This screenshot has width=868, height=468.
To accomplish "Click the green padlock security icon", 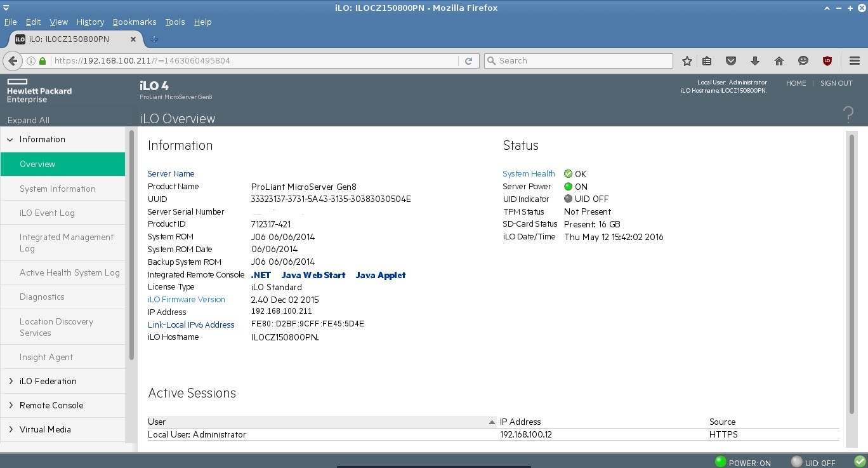I will pos(43,61).
